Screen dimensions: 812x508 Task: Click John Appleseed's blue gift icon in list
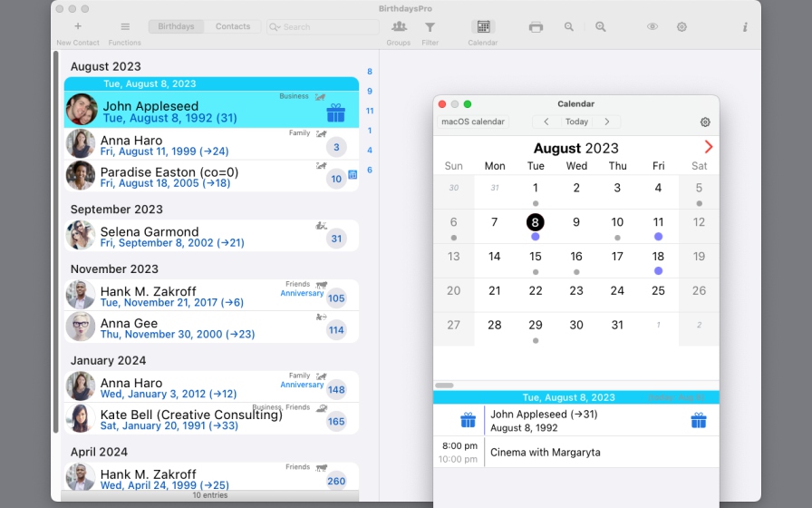335,113
